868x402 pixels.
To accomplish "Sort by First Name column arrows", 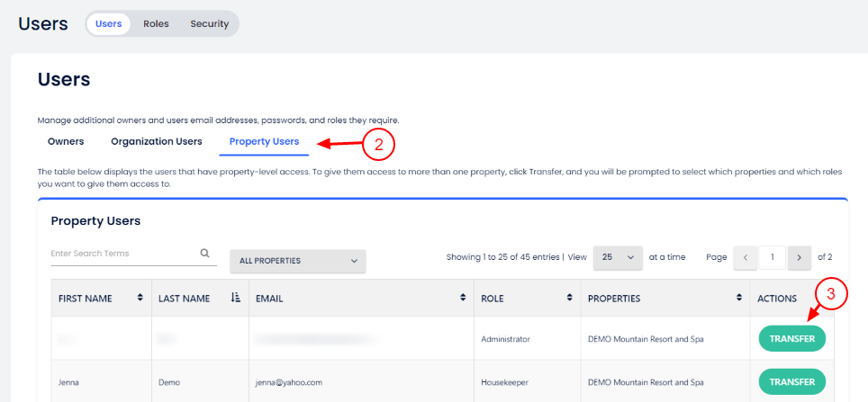I will click(140, 298).
